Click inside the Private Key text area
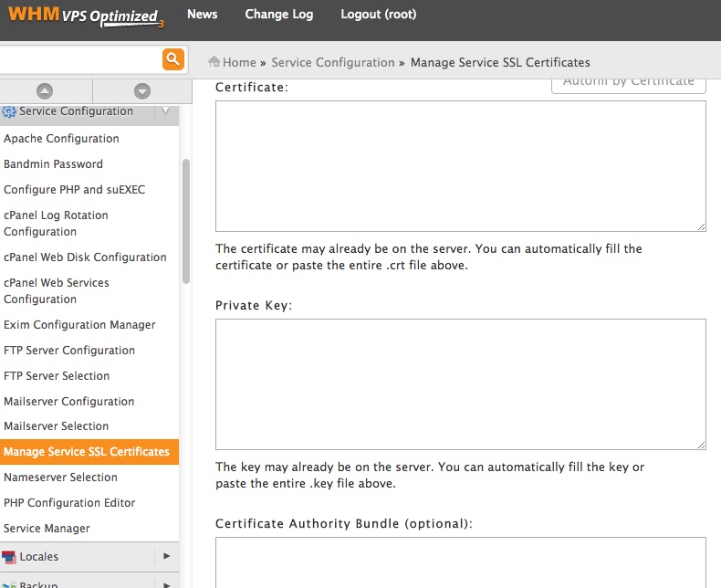This screenshot has width=721, height=588. pyautogui.click(x=460, y=383)
